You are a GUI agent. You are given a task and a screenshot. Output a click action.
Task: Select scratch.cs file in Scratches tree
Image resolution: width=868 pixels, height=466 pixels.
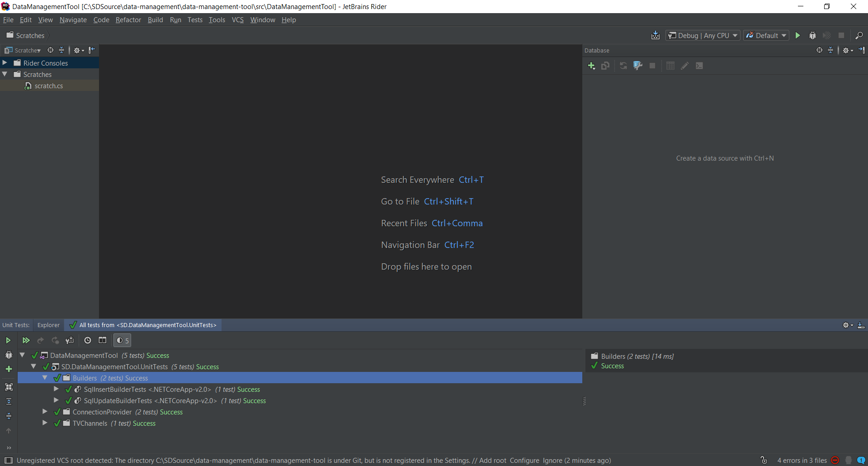pos(49,86)
